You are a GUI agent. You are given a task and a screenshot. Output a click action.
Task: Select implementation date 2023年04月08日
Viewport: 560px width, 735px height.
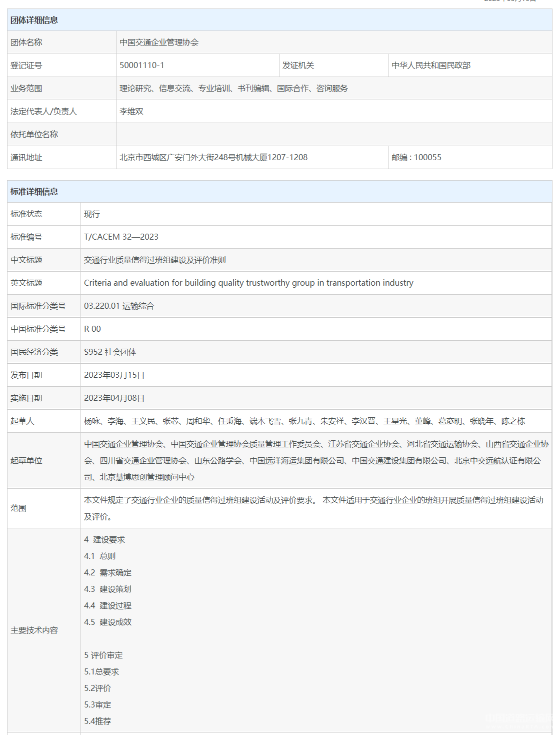click(x=114, y=398)
